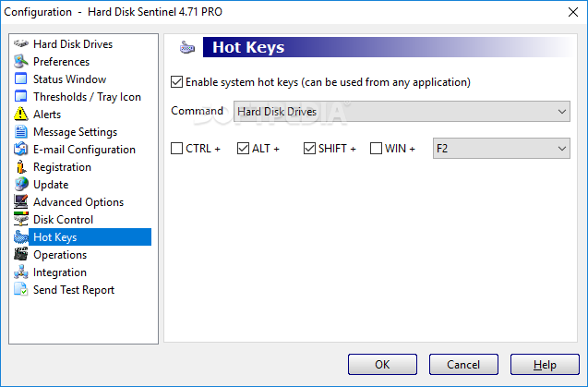588x387 pixels.
Task: Click the E-mail Configuration icon
Action: pyautogui.click(x=21, y=150)
